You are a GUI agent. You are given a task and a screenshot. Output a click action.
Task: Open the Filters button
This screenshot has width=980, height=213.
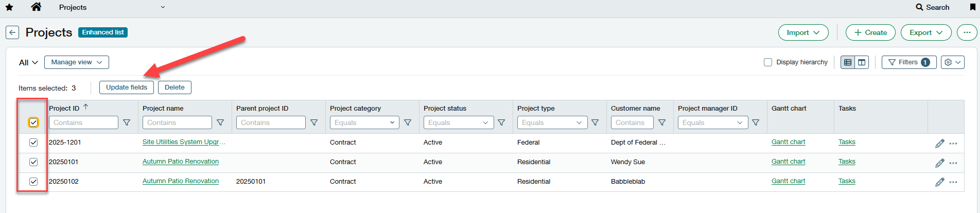point(909,62)
